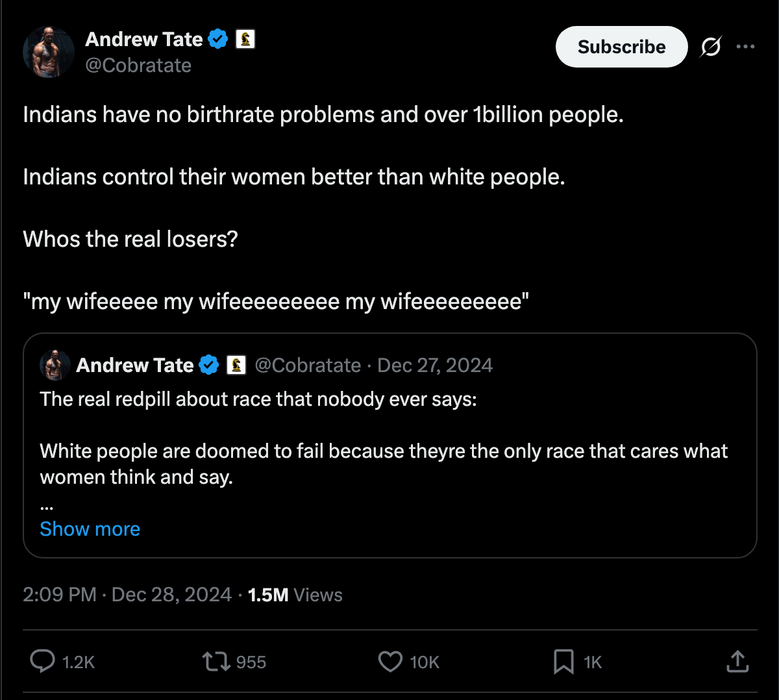This screenshot has height=700, width=779.
Task: Click the @Cobratate handle under the name
Action: click(x=138, y=65)
